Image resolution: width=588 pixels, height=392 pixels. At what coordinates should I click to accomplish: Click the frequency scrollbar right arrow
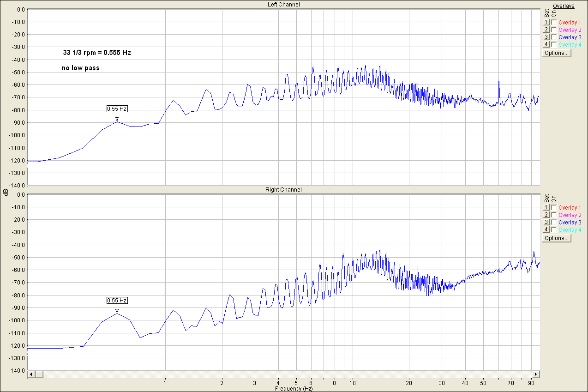536,374
